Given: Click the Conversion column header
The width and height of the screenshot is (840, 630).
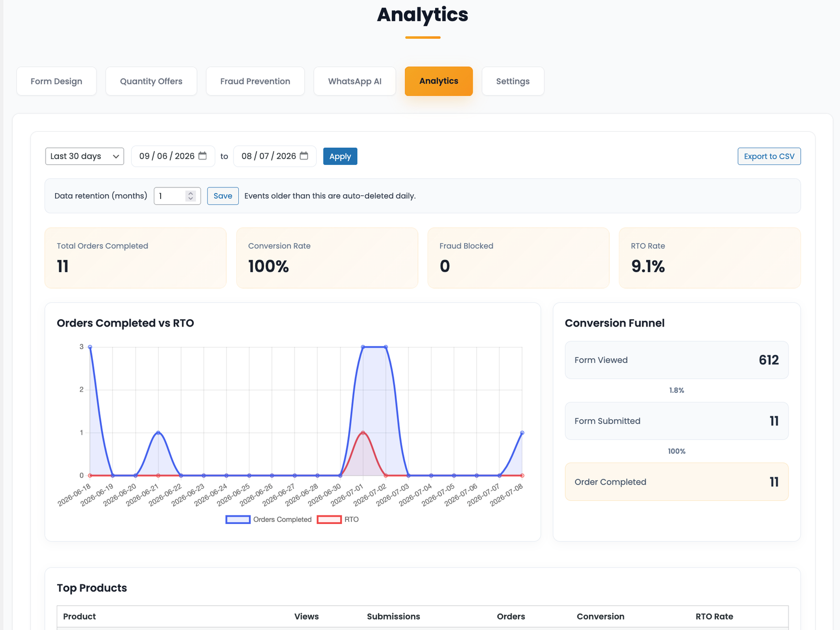Looking at the screenshot, I should pyautogui.click(x=601, y=616).
